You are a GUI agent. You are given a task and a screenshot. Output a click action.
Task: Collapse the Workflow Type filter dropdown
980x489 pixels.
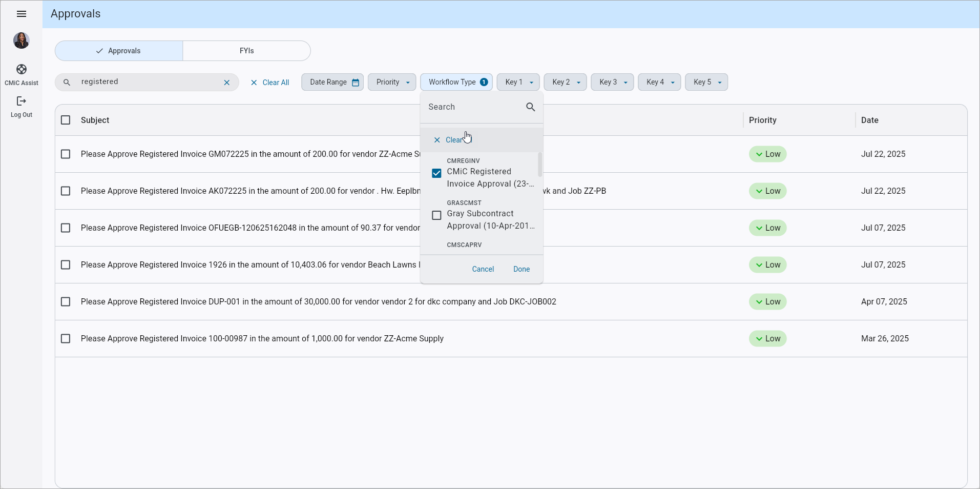pyautogui.click(x=456, y=82)
